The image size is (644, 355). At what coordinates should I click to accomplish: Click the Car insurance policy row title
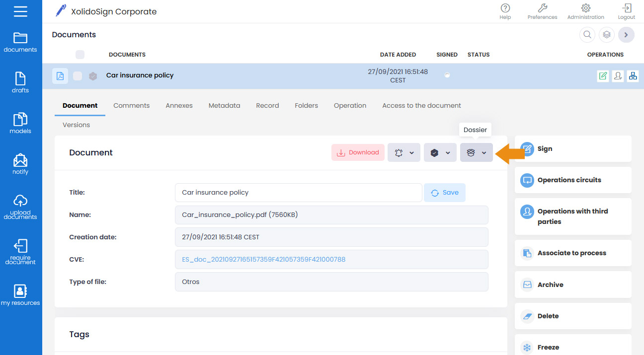[x=140, y=75]
